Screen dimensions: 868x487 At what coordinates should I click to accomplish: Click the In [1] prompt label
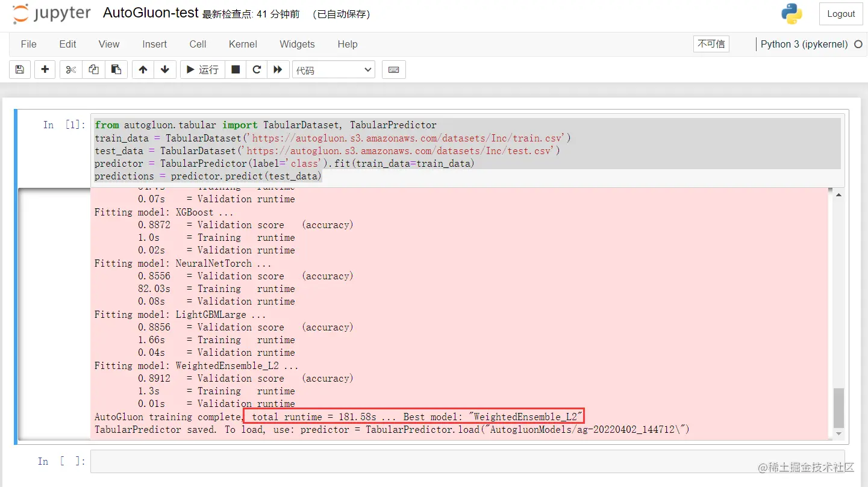[64, 125]
